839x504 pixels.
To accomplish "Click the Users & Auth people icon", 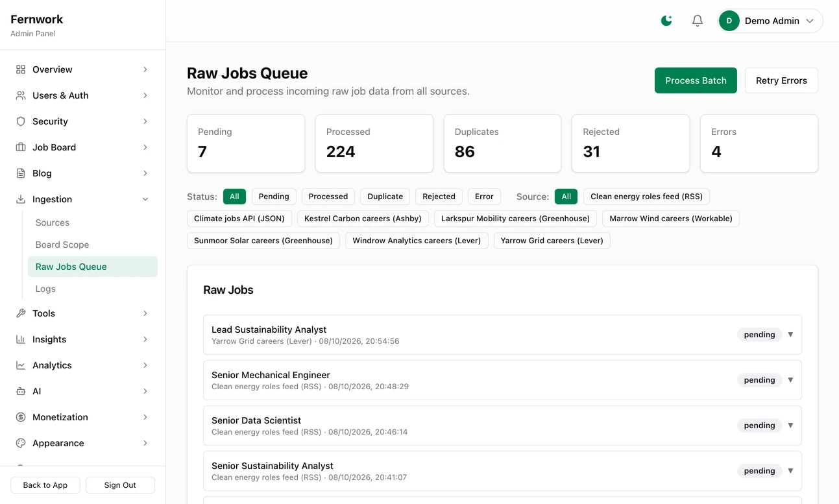I will coord(21,95).
